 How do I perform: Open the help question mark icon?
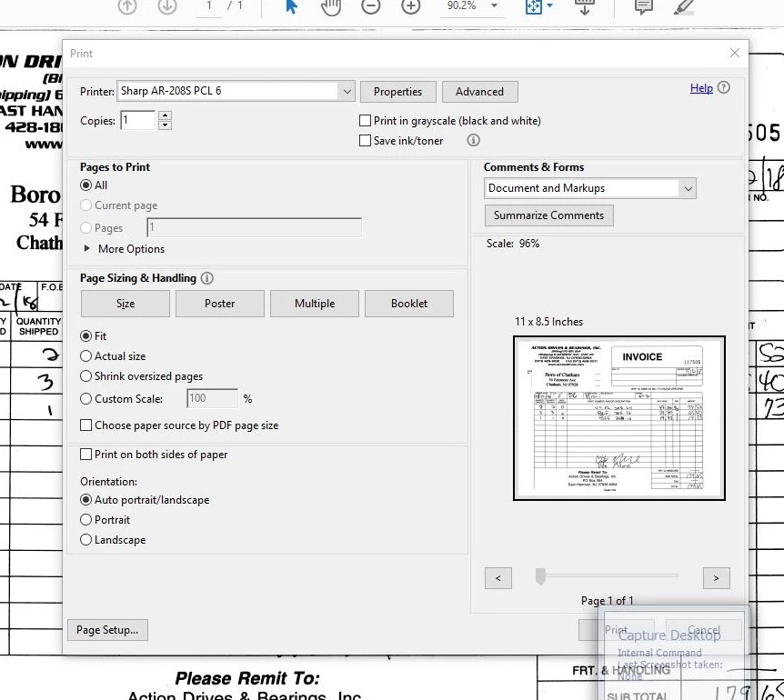(723, 87)
